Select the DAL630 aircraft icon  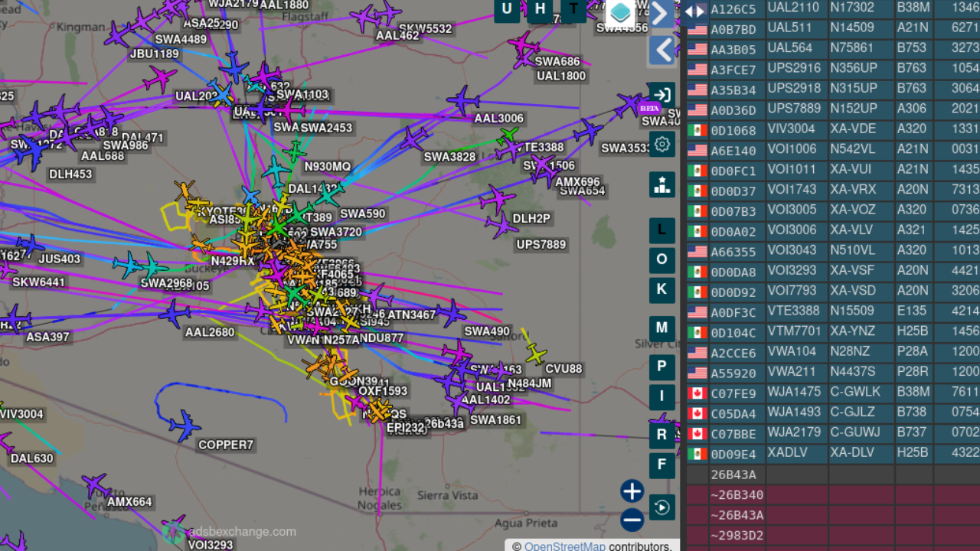pyautogui.click(x=5, y=442)
